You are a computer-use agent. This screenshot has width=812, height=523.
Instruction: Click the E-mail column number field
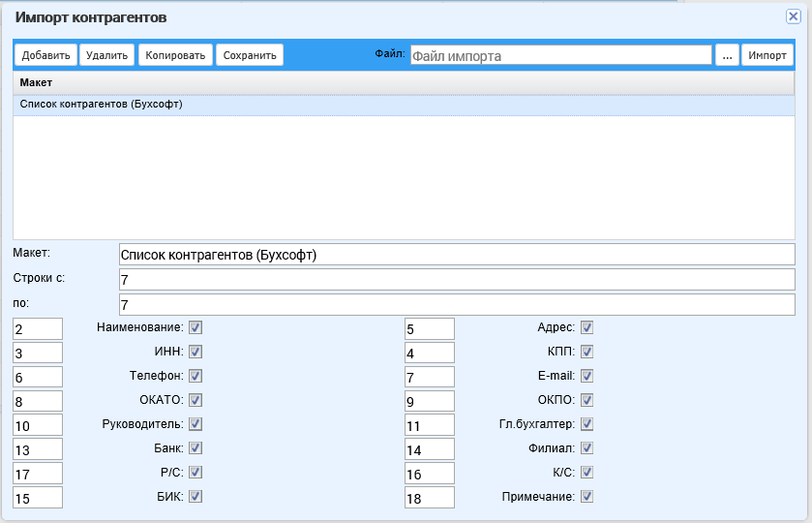[x=430, y=377]
